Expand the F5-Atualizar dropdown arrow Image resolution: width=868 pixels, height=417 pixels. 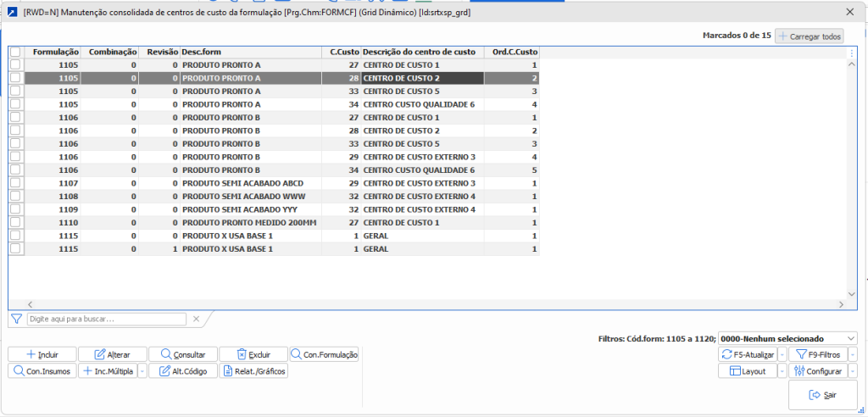pyautogui.click(x=782, y=354)
